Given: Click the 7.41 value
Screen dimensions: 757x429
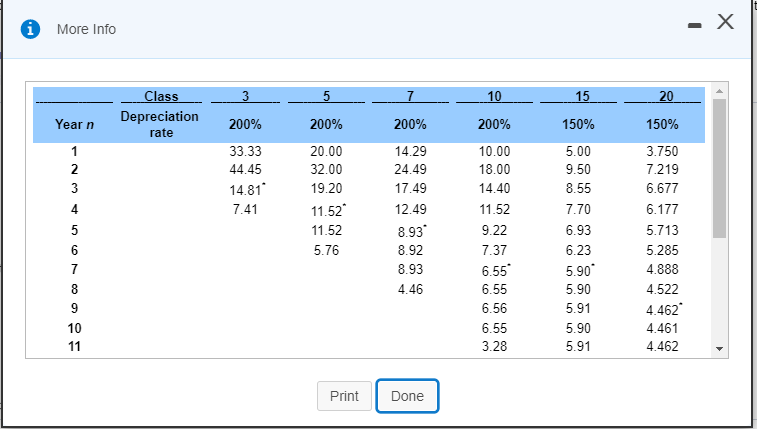Looking at the screenshot, I should pyautogui.click(x=245, y=209).
